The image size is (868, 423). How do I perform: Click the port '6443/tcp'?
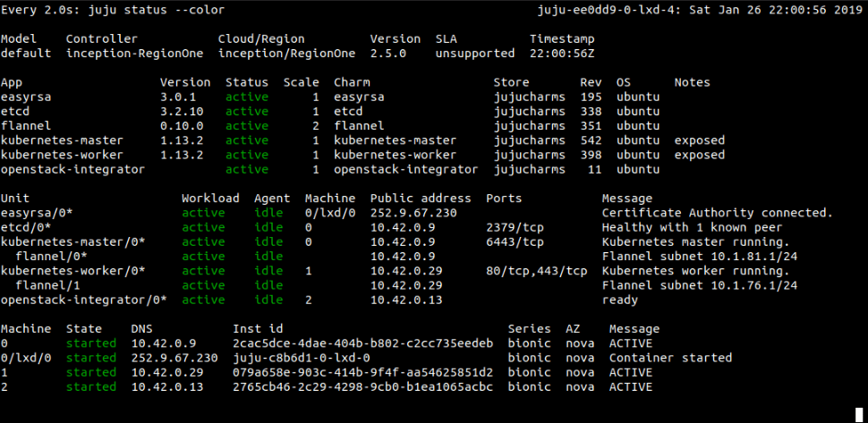(x=515, y=241)
